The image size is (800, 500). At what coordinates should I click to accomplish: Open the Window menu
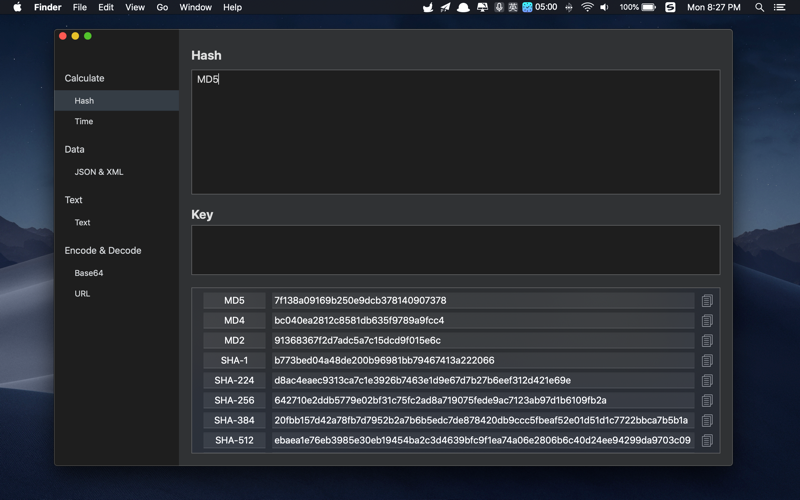point(195,7)
